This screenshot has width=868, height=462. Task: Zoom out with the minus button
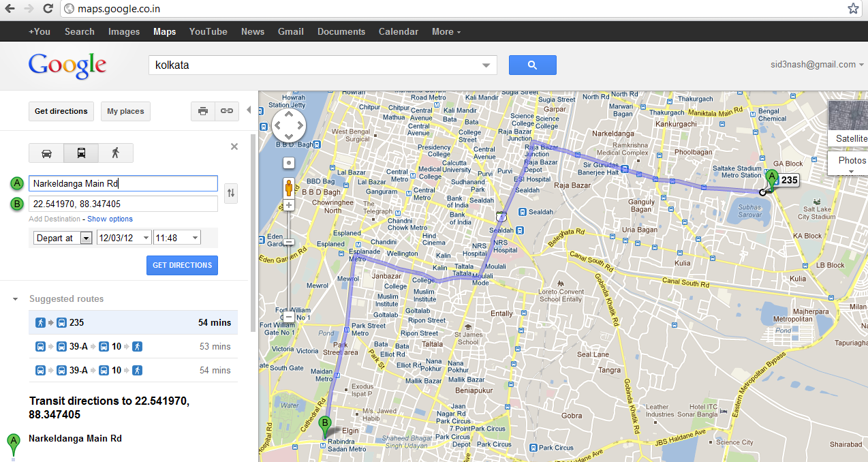[289, 317]
